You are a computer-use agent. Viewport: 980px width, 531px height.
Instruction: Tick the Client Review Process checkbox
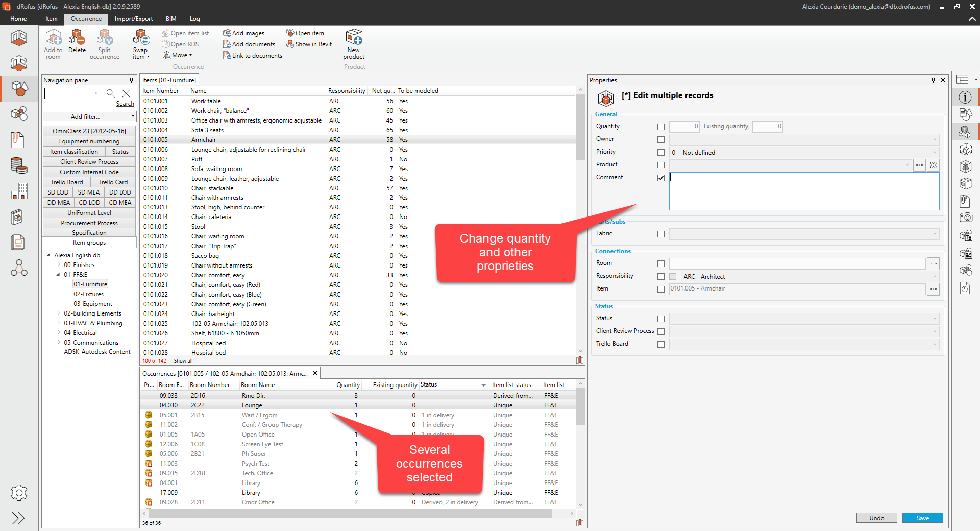point(661,331)
